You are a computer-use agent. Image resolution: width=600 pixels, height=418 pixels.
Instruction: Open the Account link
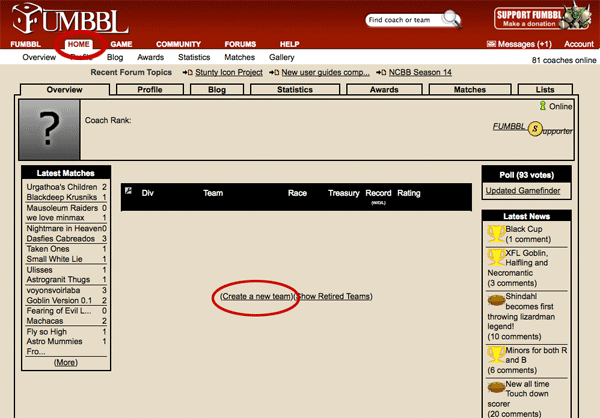(579, 44)
